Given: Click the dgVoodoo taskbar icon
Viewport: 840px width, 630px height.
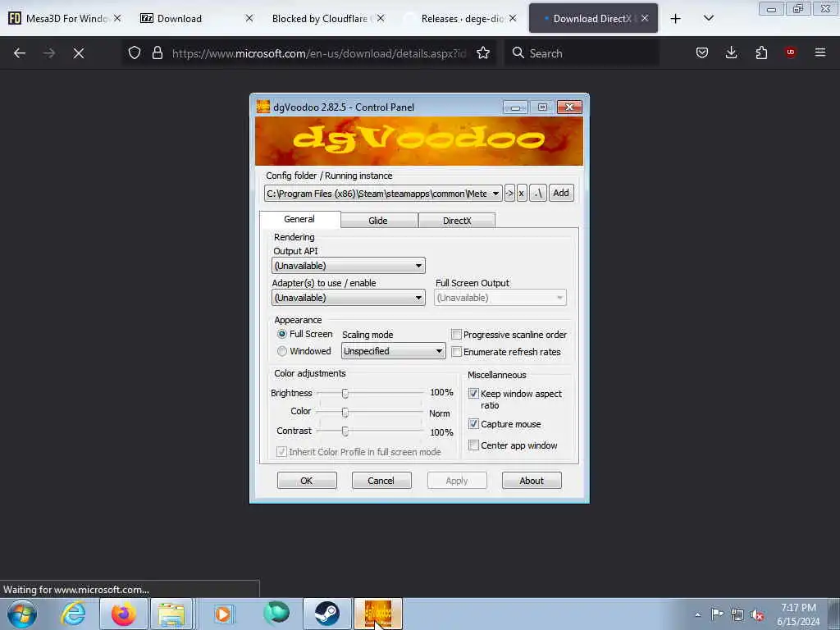Looking at the screenshot, I should (377, 614).
